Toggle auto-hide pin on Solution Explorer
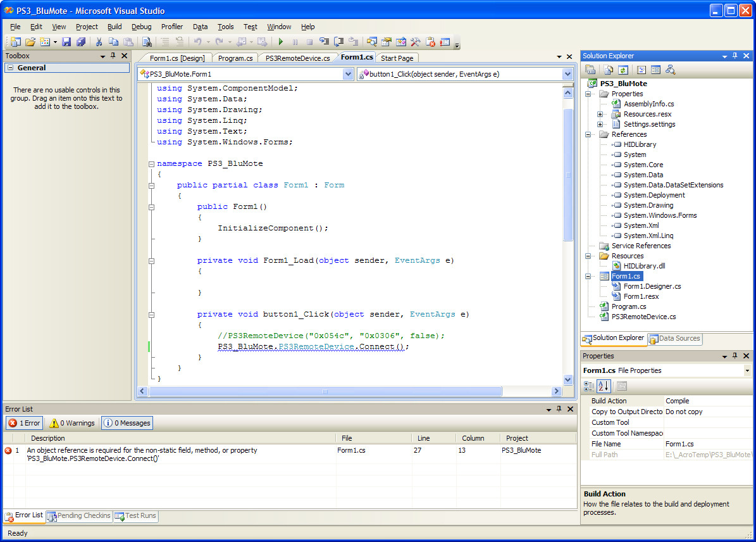This screenshot has height=542, width=756. pyautogui.click(x=734, y=56)
